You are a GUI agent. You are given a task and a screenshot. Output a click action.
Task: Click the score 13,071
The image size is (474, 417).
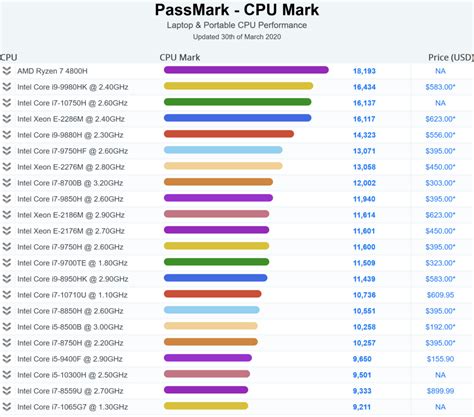364,151
